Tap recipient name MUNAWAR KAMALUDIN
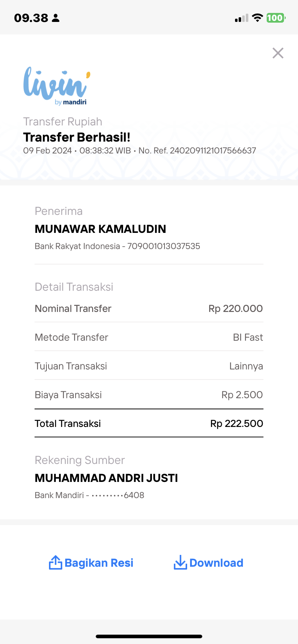The width and height of the screenshot is (298, 644). [x=100, y=229]
